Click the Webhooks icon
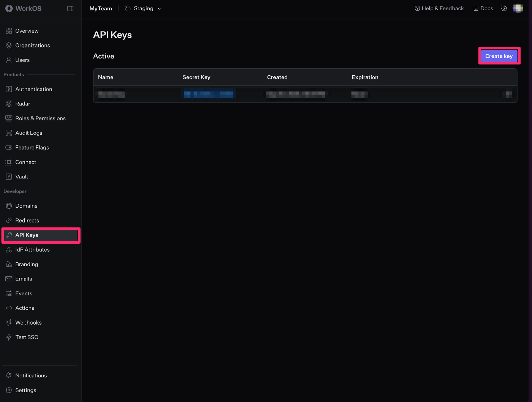The image size is (532, 402). 9,322
